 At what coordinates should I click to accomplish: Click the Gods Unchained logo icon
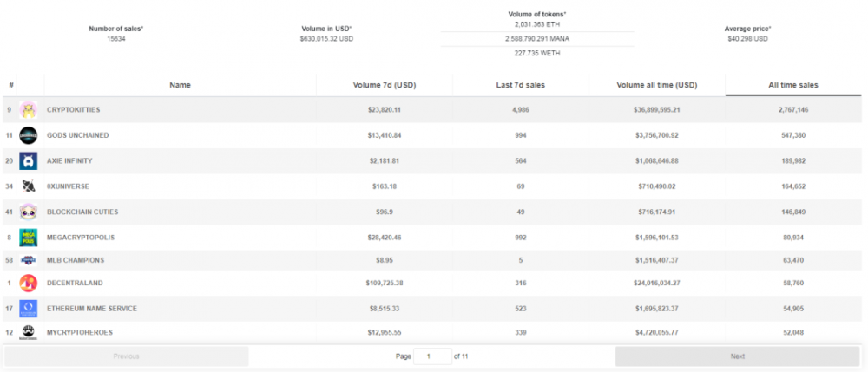[29, 135]
